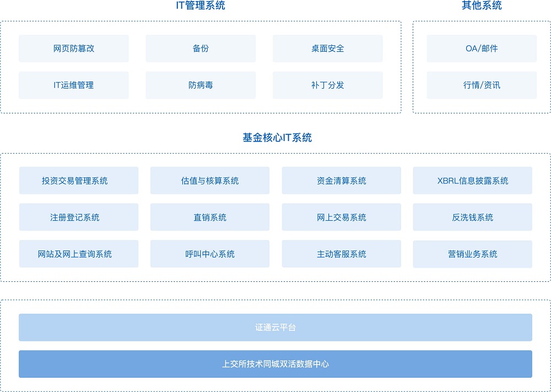The image size is (551, 392).
Task: Click the 补丁分发 block
Action: 327,85
